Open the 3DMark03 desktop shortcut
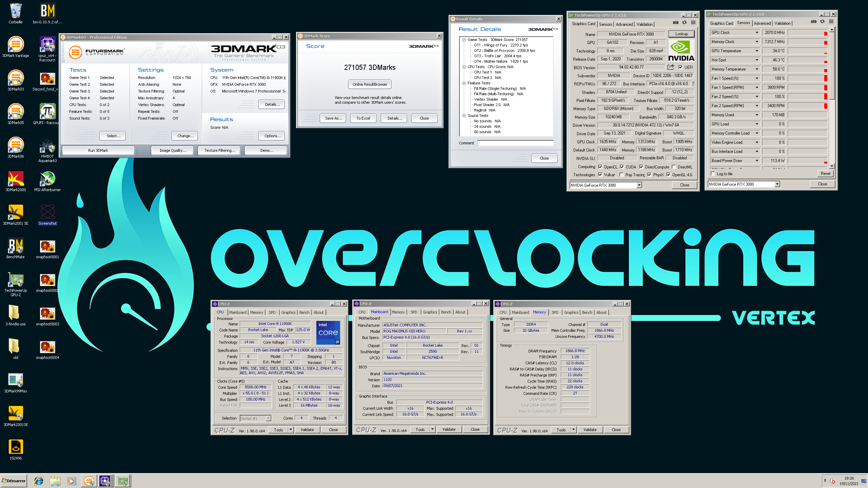868x488 pixels. [16, 80]
